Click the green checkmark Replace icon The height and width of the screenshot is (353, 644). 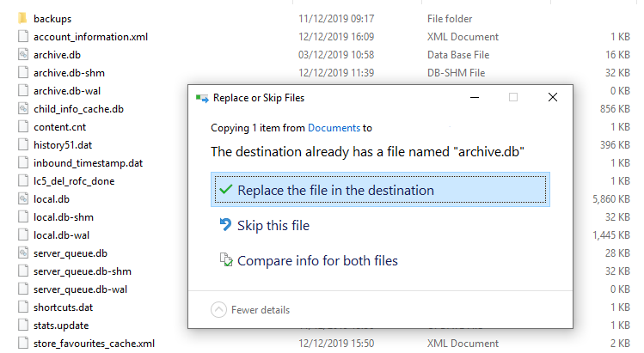[225, 190]
